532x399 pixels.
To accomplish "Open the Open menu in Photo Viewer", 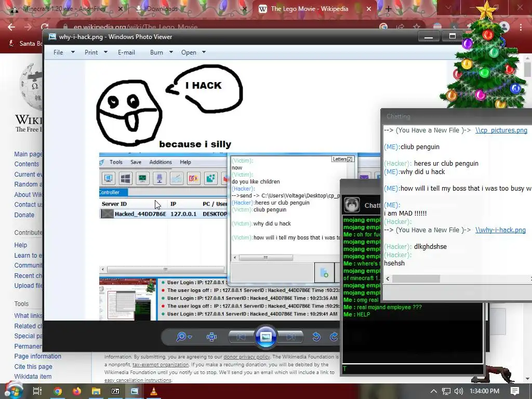I will click(189, 52).
